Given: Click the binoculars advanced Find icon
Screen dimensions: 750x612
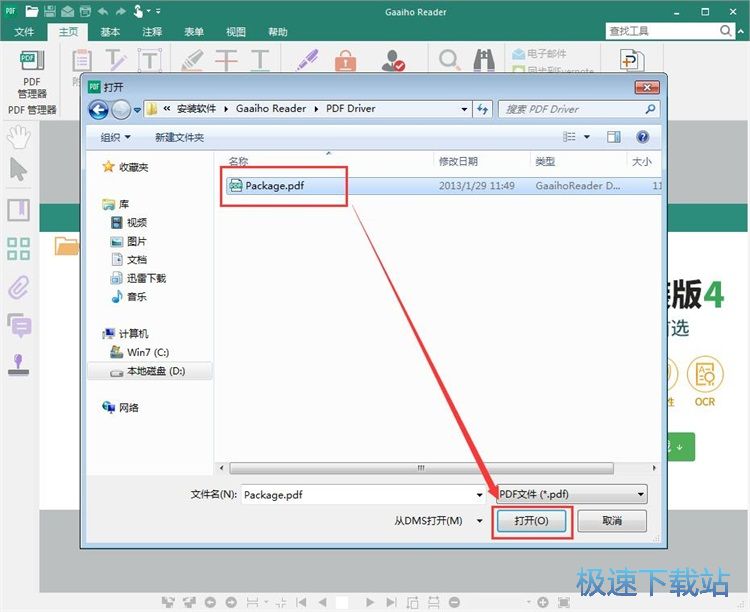Looking at the screenshot, I should pyautogui.click(x=484, y=60).
